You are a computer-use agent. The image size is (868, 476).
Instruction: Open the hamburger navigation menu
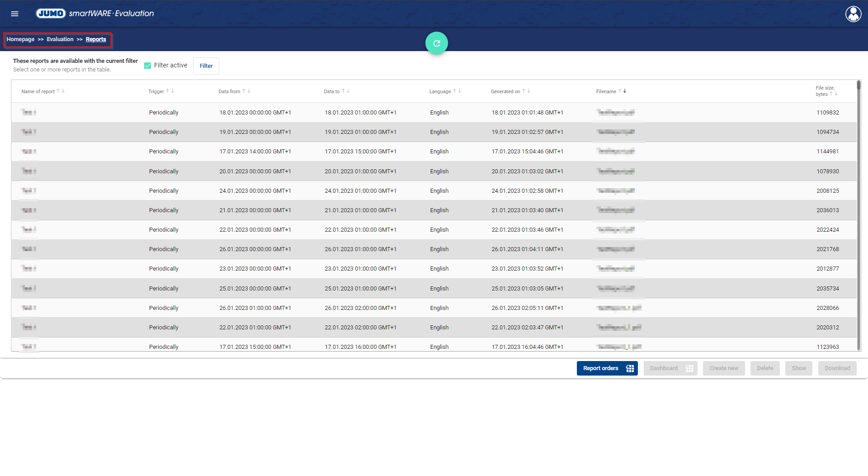point(14,14)
